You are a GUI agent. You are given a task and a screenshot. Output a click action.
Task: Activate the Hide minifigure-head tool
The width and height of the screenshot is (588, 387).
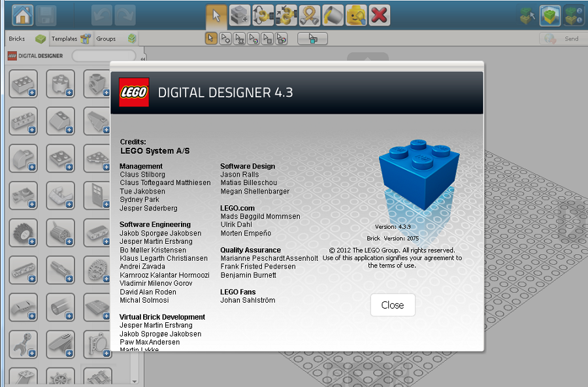pyautogui.click(x=356, y=16)
